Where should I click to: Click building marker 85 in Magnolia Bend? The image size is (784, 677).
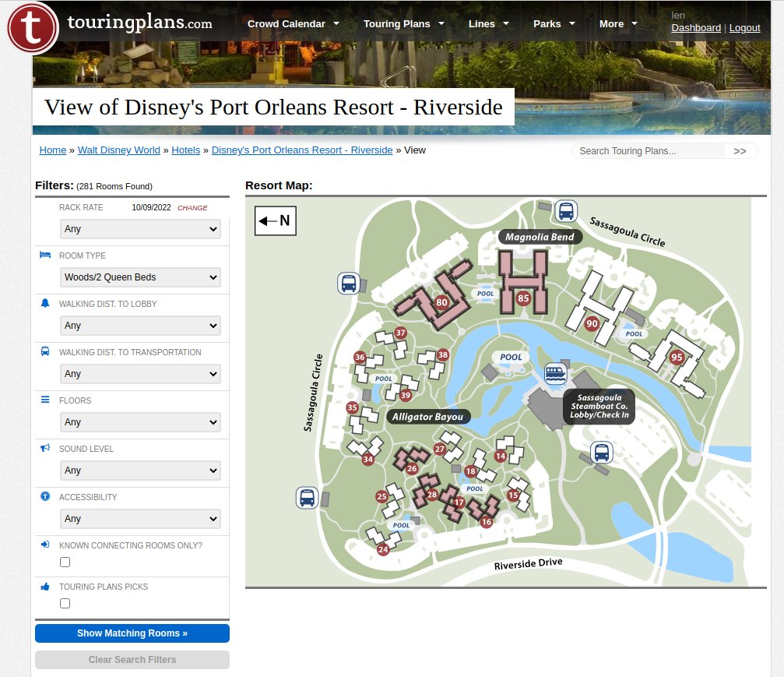(x=523, y=298)
